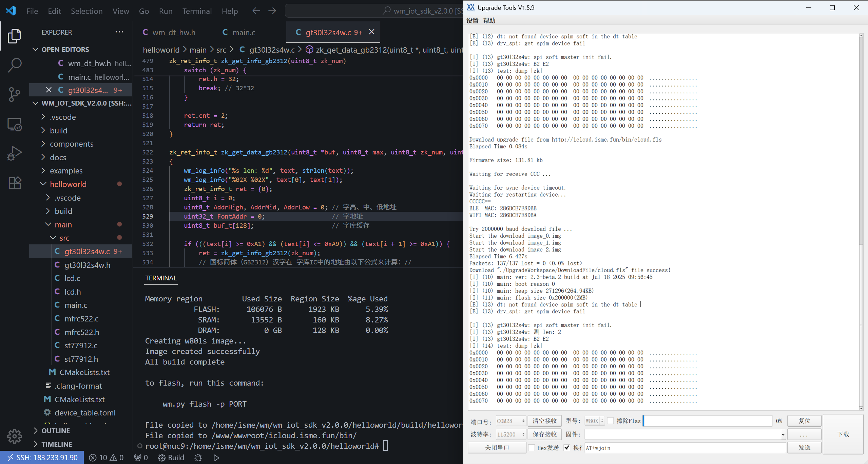Viewport: 868px width, 464px height.
Task: Open mfrc522.c in the explorer
Action: (x=81, y=319)
